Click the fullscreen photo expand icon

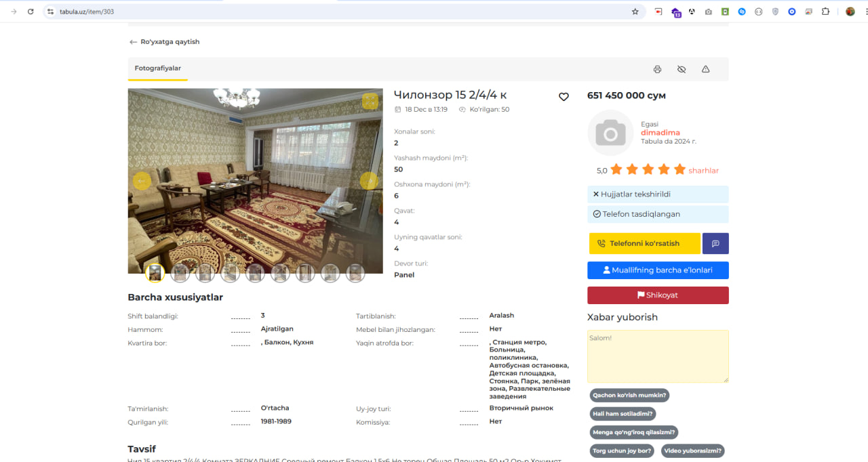pyautogui.click(x=370, y=101)
